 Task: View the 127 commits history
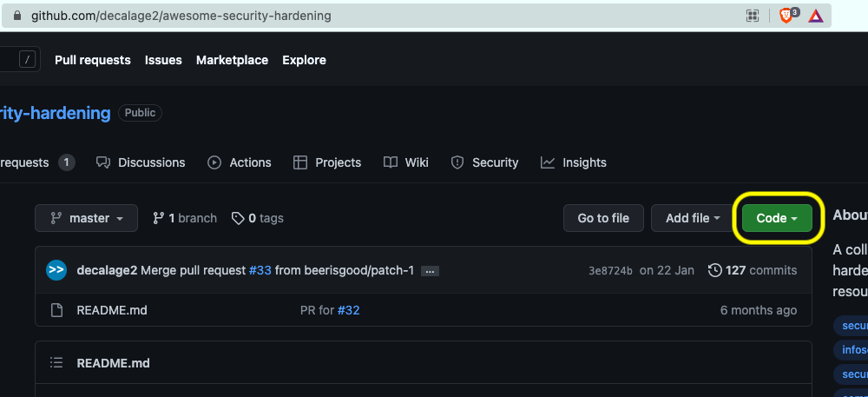(753, 271)
